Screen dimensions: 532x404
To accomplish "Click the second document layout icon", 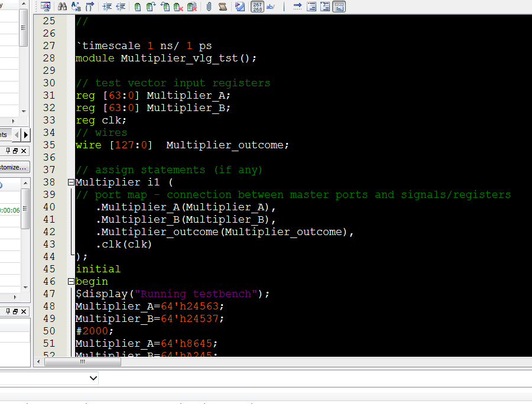I will pos(325,6).
